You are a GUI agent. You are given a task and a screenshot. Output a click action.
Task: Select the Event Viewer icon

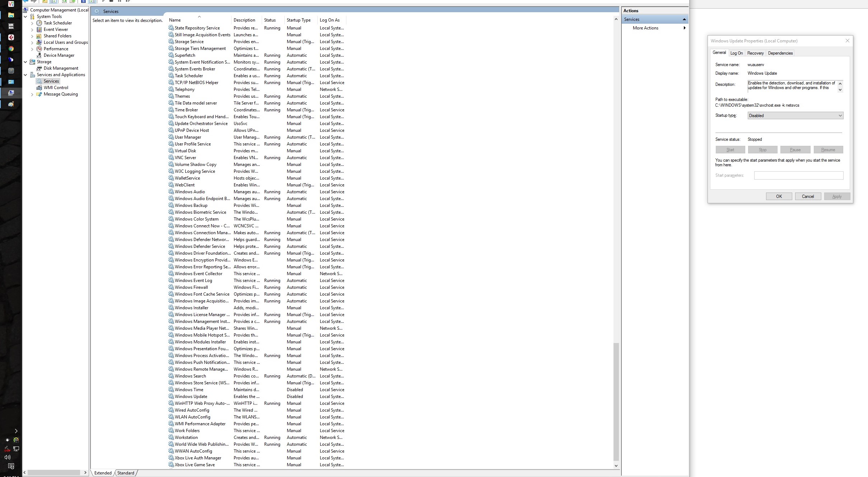39,29
